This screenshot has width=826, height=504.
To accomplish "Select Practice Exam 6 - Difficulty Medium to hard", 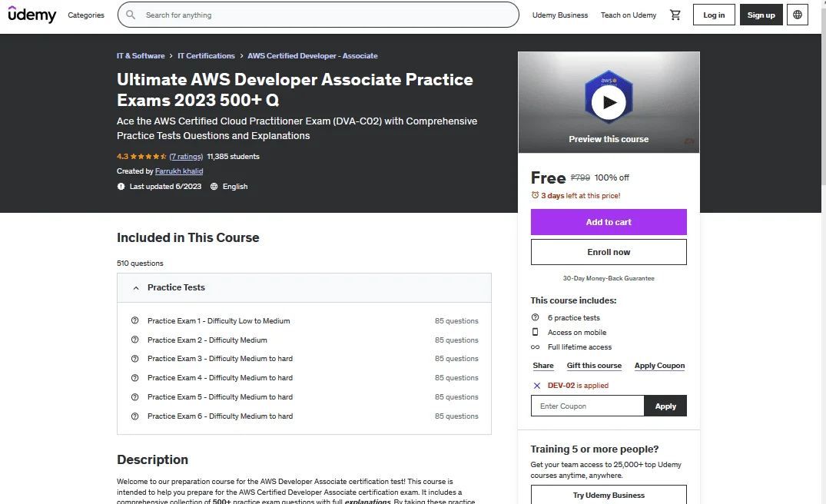I will point(221,416).
